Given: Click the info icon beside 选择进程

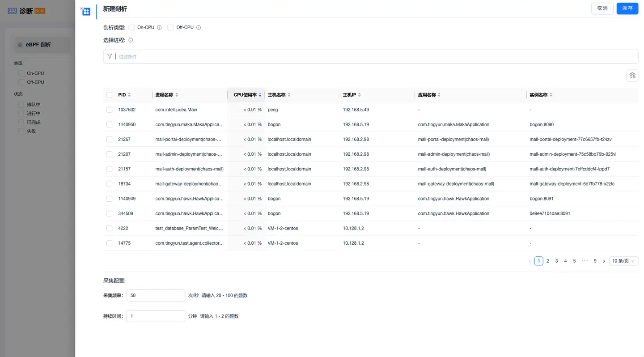Looking at the screenshot, I should tap(131, 40).
